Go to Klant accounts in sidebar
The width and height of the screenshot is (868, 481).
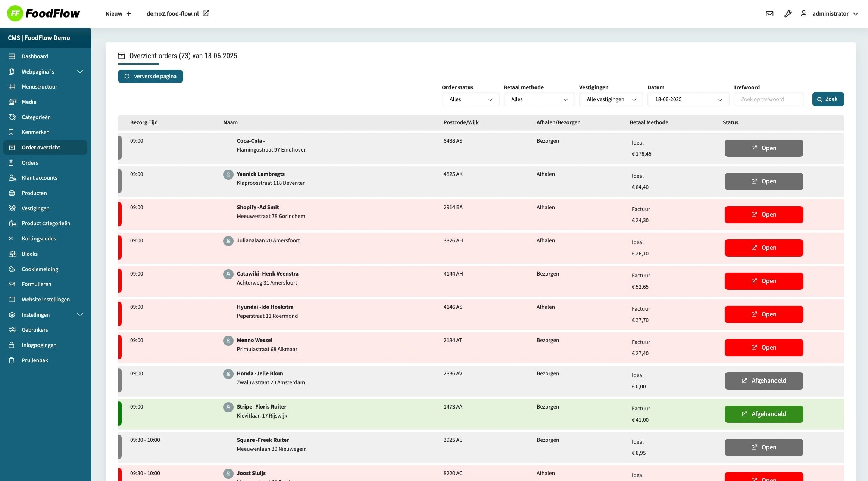pos(39,178)
